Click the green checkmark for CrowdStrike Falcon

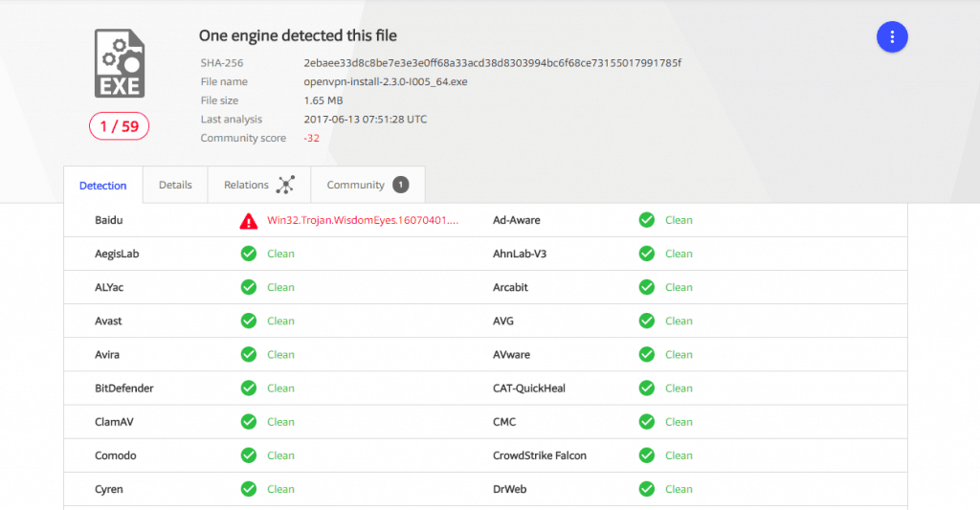click(647, 455)
